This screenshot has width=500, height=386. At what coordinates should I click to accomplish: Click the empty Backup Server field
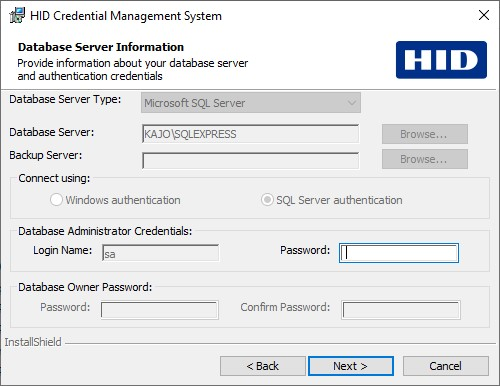click(251, 161)
